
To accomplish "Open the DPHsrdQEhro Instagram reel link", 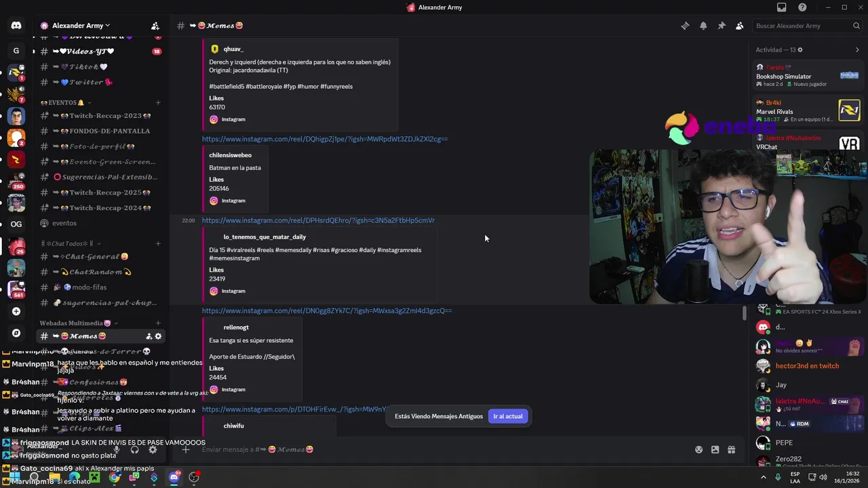I will point(318,220).
